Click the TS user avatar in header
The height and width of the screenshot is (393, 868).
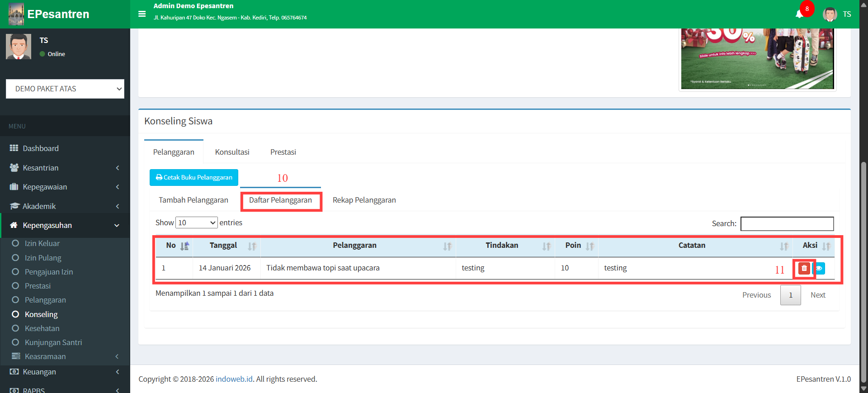pyautogui.click(x=830, y=14)
